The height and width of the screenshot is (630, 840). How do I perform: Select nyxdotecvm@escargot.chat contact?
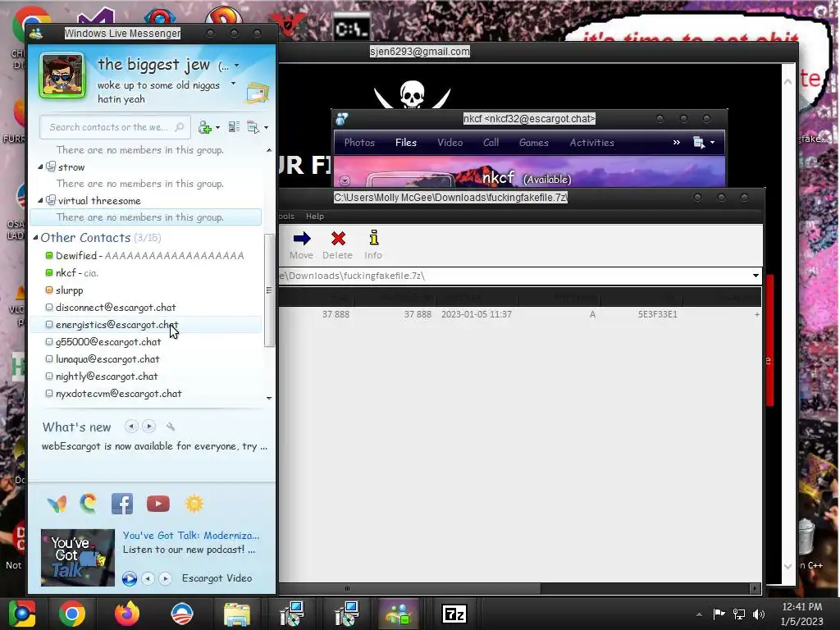click(x=145, y=393)
